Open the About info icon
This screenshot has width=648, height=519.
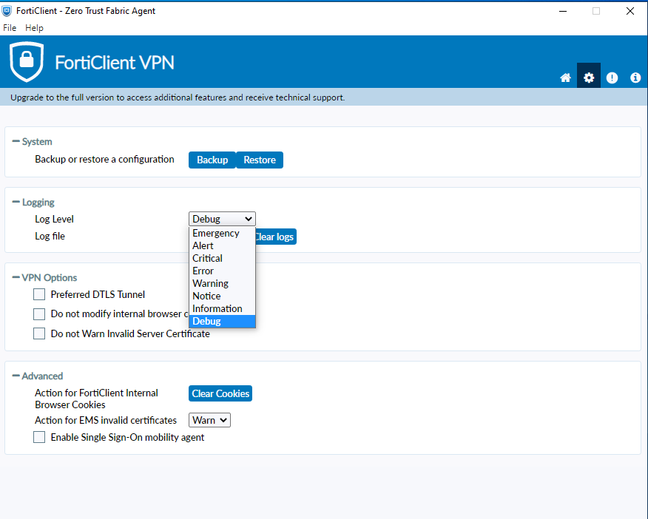[635, 77]
